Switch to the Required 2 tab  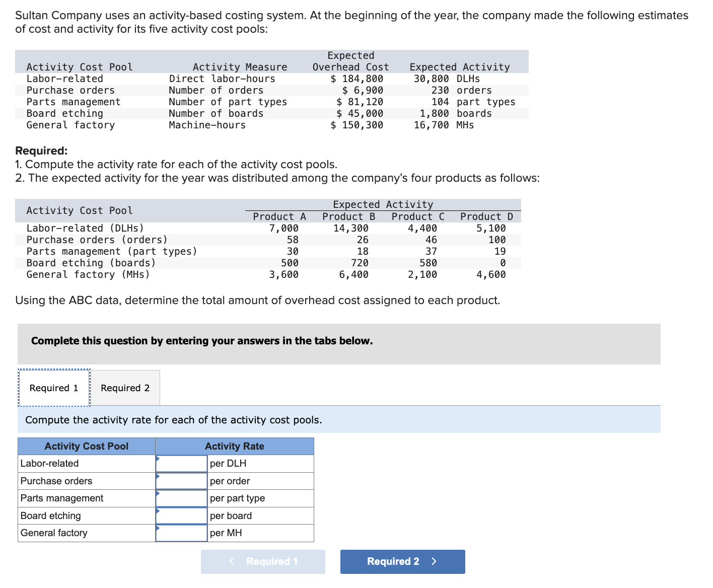pos(125,388)
